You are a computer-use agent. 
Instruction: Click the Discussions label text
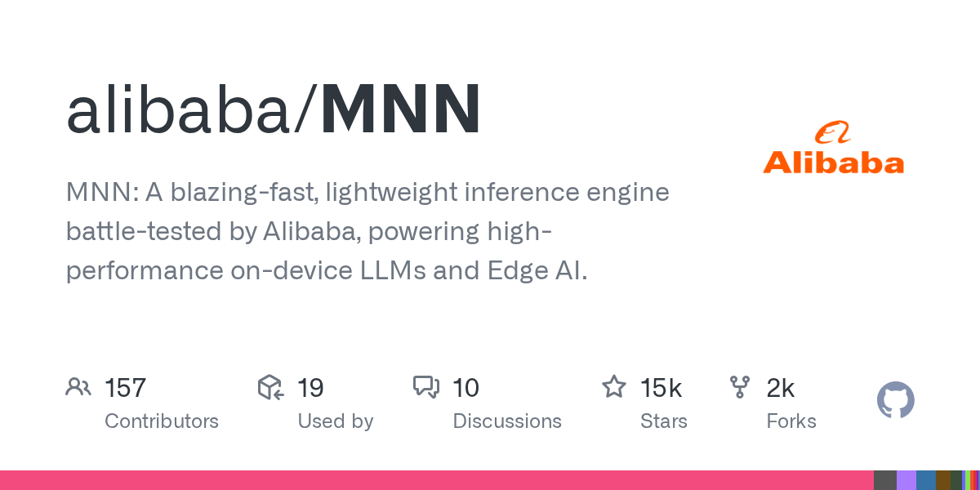click(x=507, y=421)
